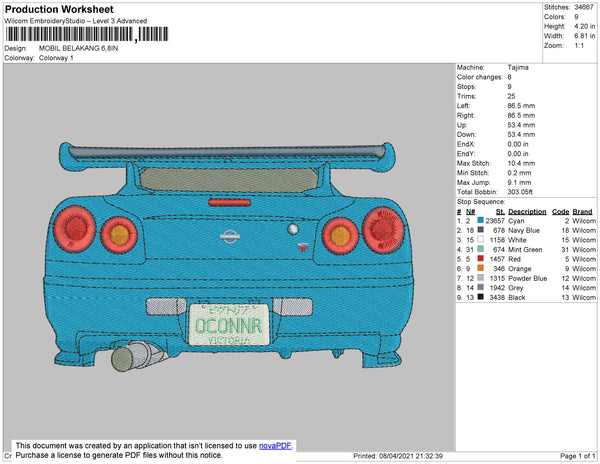Click the 'Wilcom' brand in Black row
The height and width of the screenshot is (464, 600).
pos(584,297)
